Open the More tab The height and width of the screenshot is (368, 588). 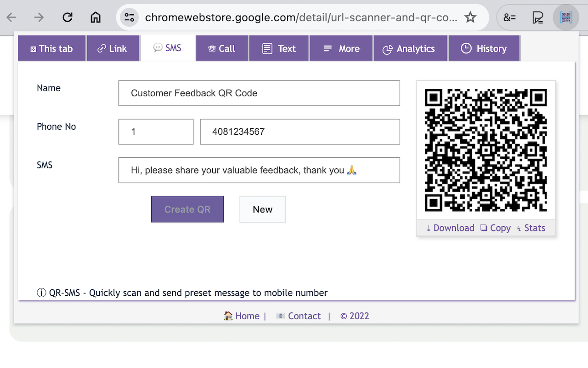point(341,48)
